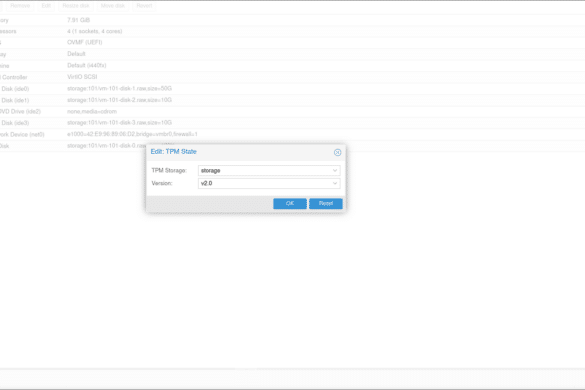Select the Default (i440fx) machine row

292,66
